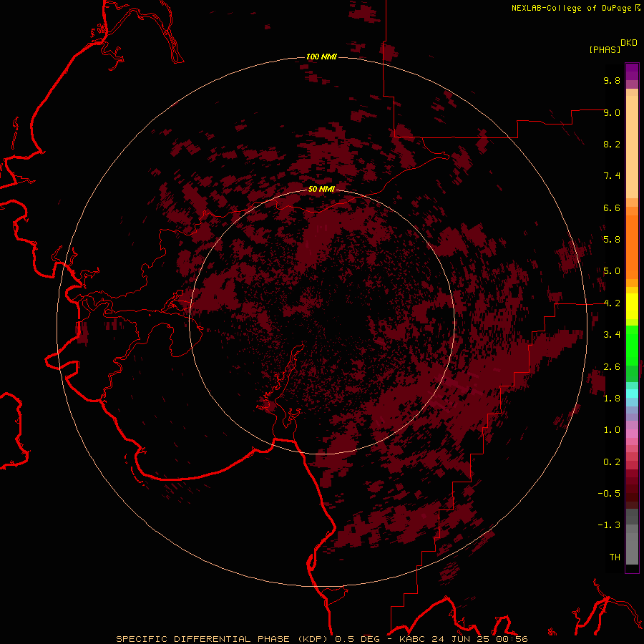The height and width of the screenshot is (644, 644).
Task: Pick the pale peach segment of color bar
Action: tap(632, 147)
